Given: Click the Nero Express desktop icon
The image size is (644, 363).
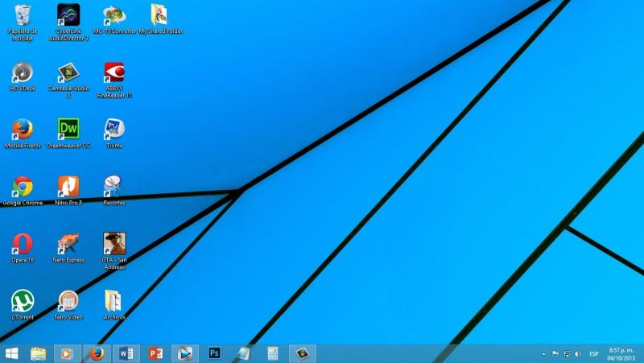Looking at the screenshot, I should pyautogui.click(x=68, y=243).
